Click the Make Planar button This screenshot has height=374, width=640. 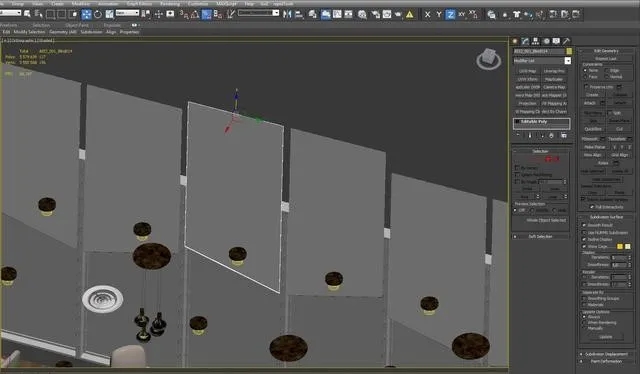[x=595, y=147]
